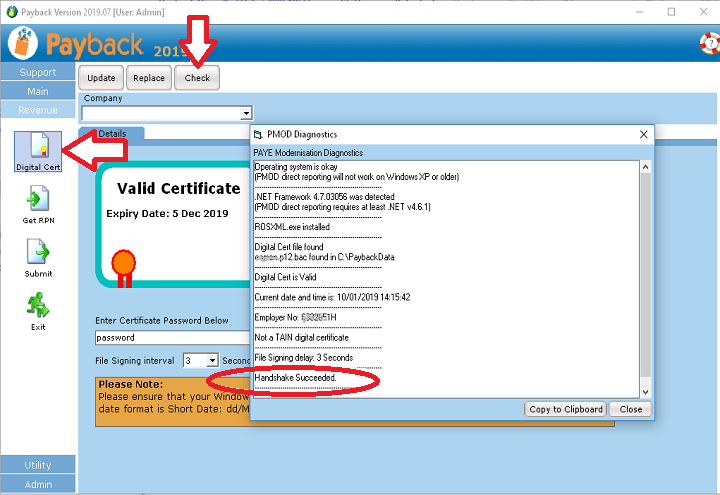
Task: Select the Details tab
Action: pyautogui.click(x=118, y=133)
